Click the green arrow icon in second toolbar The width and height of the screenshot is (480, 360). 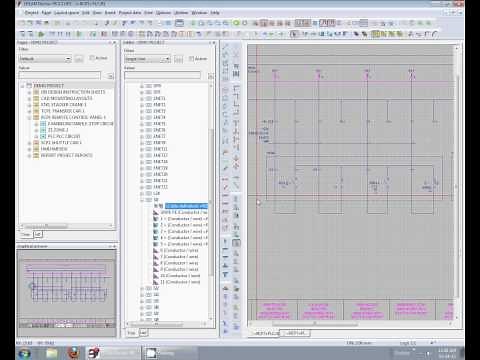(x=41, y=34)
